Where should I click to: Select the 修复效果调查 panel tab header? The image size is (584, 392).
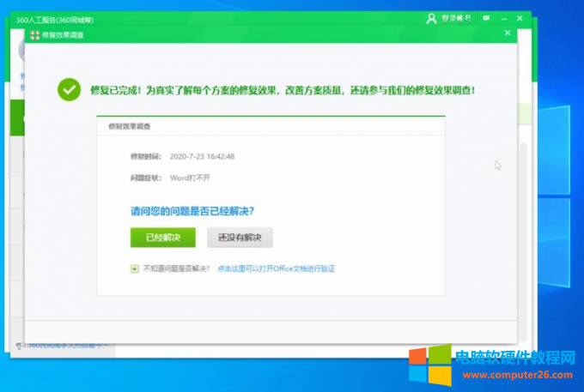tap(129, 125)
